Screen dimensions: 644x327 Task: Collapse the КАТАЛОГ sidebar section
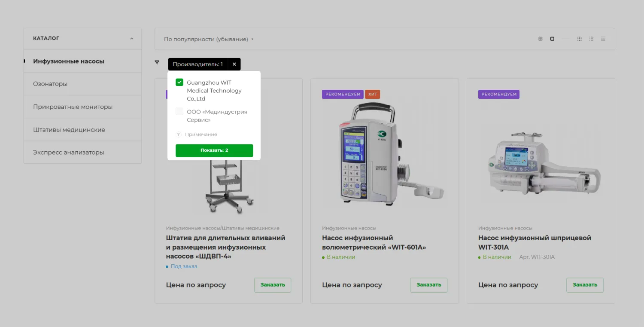point(132,39)
